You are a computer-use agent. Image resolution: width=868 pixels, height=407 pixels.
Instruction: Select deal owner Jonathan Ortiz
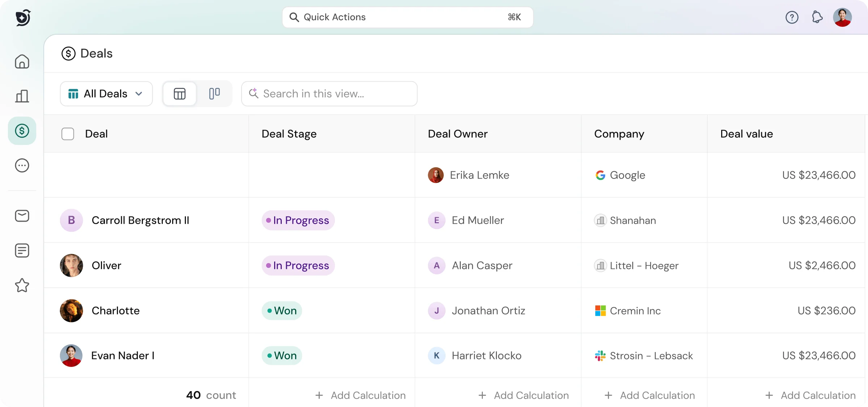pos(488,311)
